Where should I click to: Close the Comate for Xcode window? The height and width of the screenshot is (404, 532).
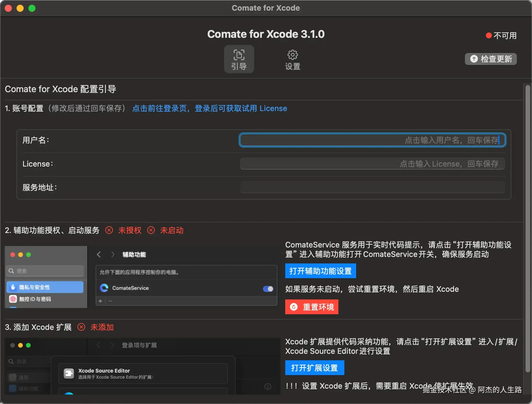click(8, 8)
